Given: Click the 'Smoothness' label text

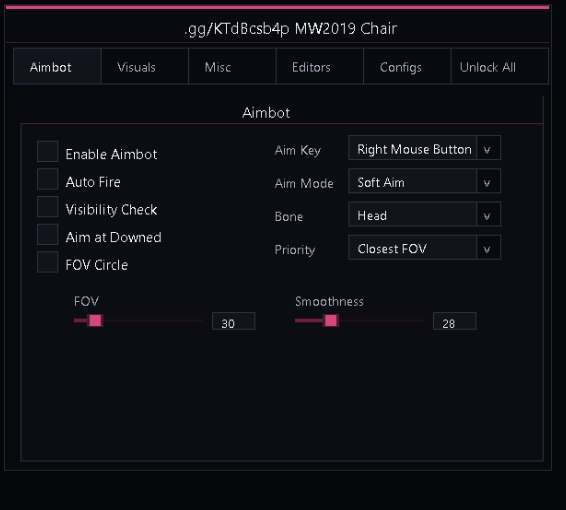Looking at the screenshot, I should click(x=329, y=301).
